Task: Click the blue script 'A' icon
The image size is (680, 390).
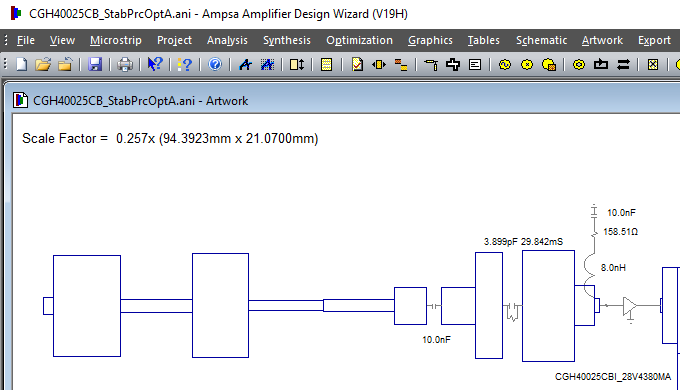Action: coord(245,65)
